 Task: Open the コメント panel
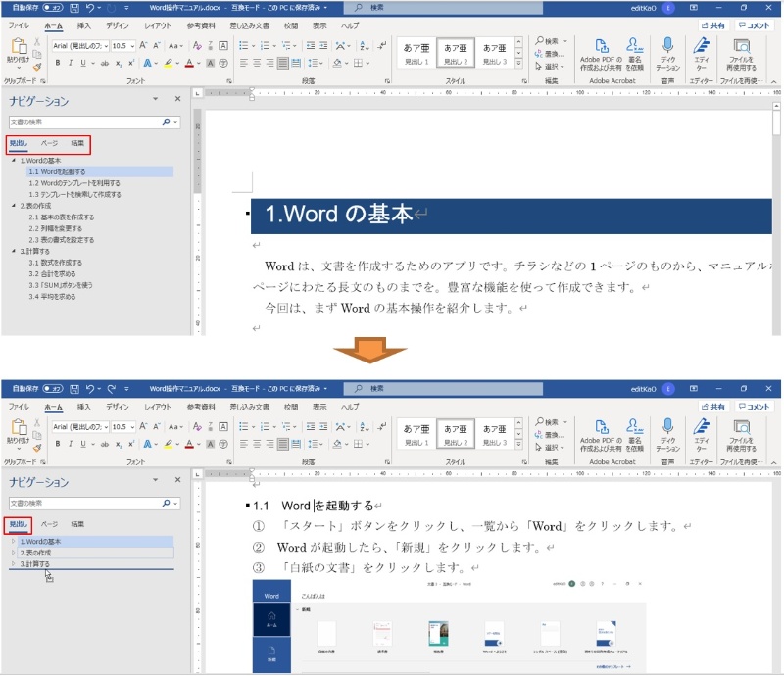tap(755, 24)
